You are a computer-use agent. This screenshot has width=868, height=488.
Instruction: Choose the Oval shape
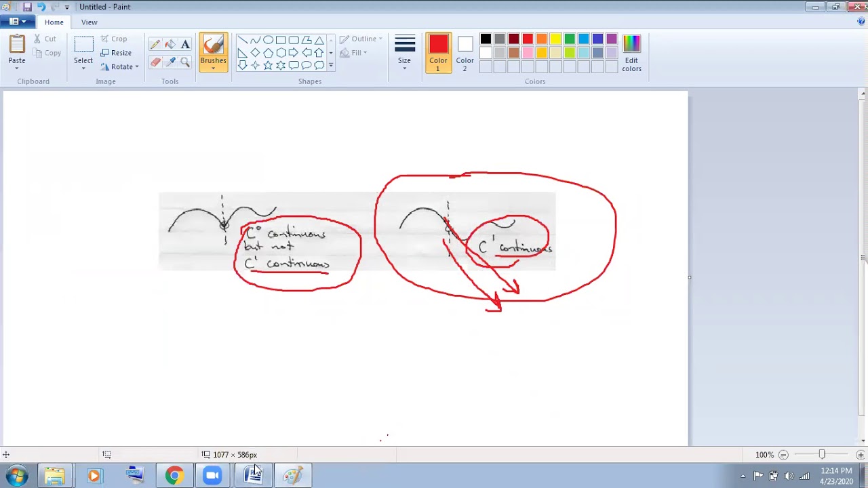click(x=268, y=40)
